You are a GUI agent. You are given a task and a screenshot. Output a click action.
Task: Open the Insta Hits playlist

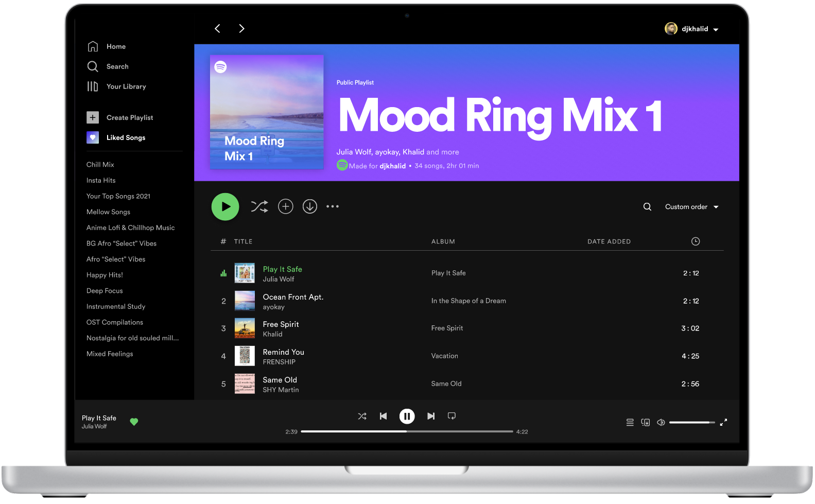[x=101, y=180]
